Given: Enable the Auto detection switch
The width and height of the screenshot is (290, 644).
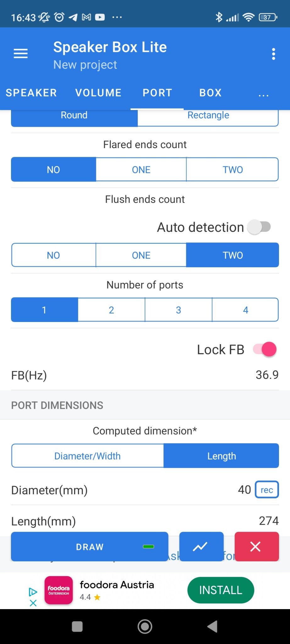Looking at the screenshot, I should tap(259, 227).
